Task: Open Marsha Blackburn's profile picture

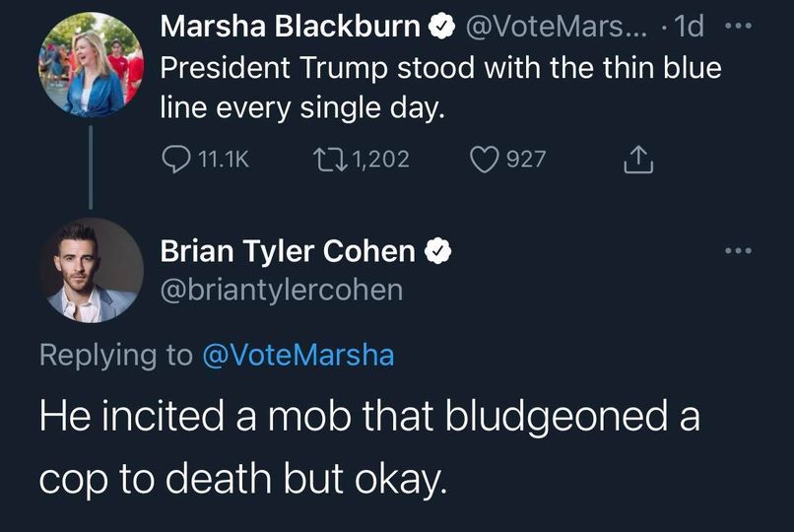Action: [x=92, y=65]
